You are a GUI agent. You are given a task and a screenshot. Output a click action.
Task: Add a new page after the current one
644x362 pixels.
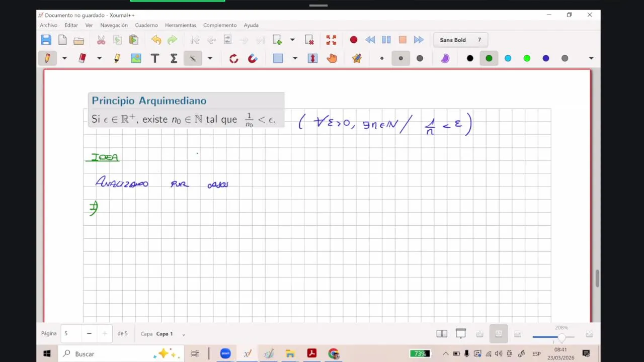click(x=277, y=40)
